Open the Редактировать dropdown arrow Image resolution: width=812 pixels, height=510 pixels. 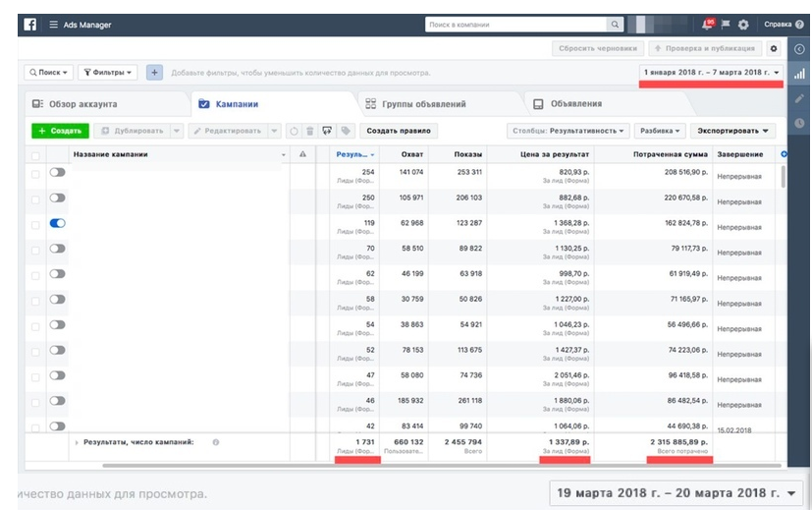275,131
